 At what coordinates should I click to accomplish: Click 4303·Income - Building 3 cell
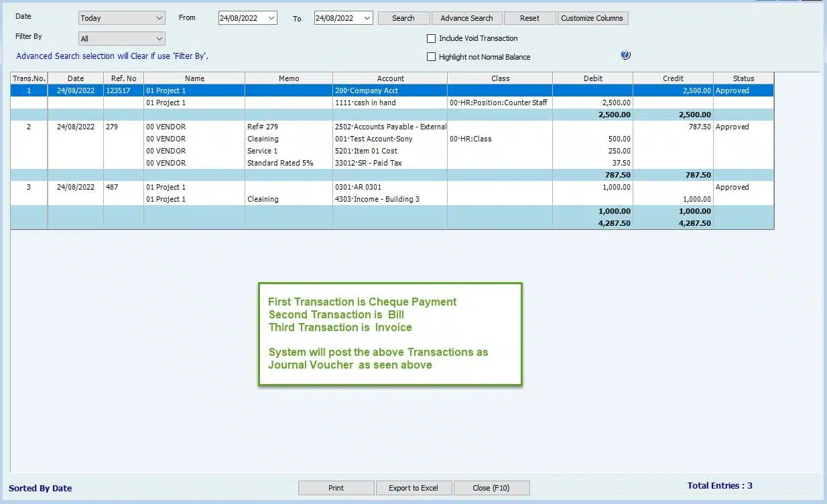390,199
